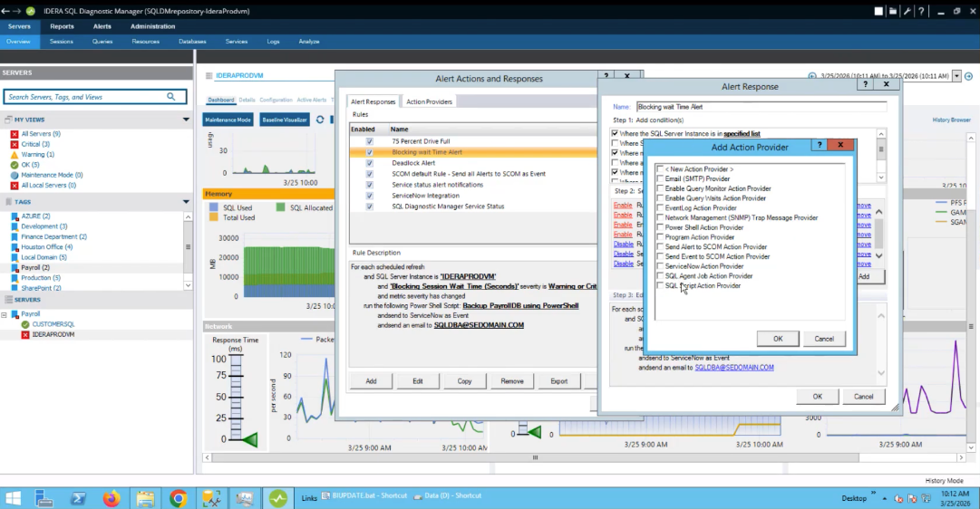The image size is (980, 509).
Task: Click the refresh icon beside Baseline Visualizer
Action: (x=320, y=120)
